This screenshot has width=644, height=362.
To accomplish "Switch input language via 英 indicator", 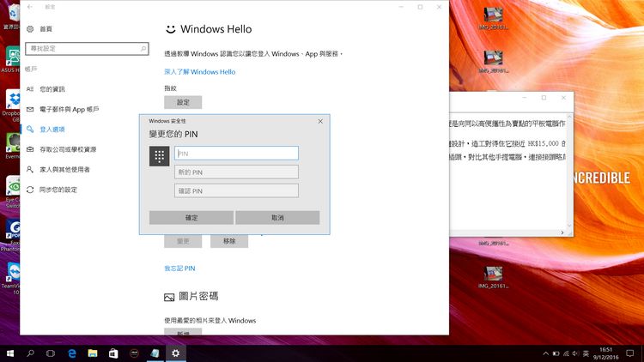I will (586, 353).
